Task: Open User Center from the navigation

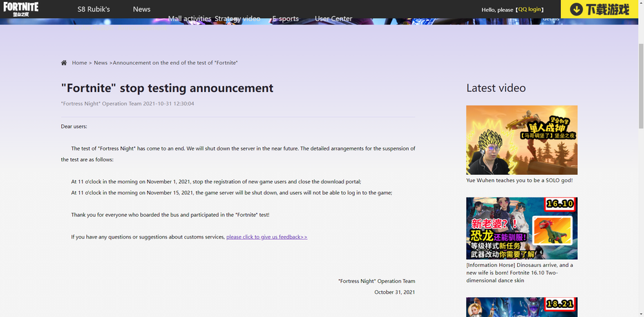Action: [334, 19]
